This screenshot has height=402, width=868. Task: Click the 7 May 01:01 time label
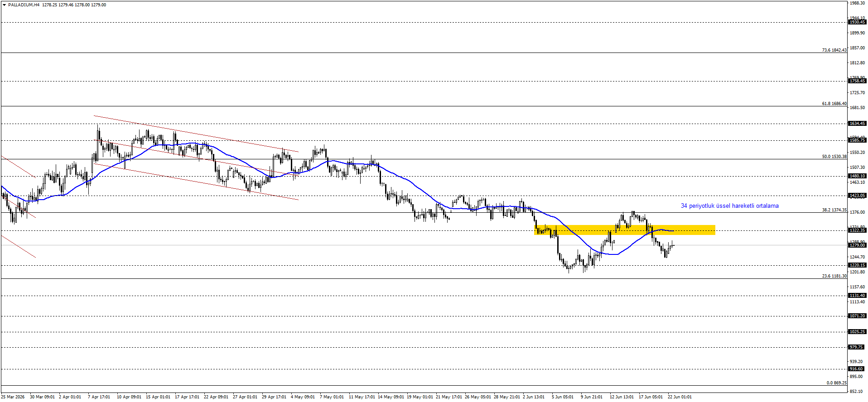point(332,397)
